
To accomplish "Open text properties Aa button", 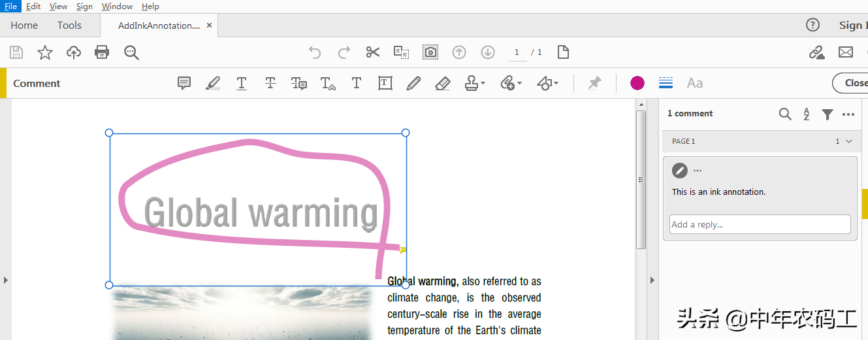I will coord(695,83).
